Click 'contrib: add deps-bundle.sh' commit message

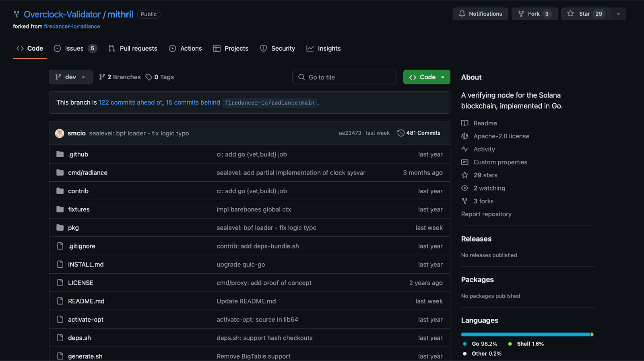[x=258, y=246]
